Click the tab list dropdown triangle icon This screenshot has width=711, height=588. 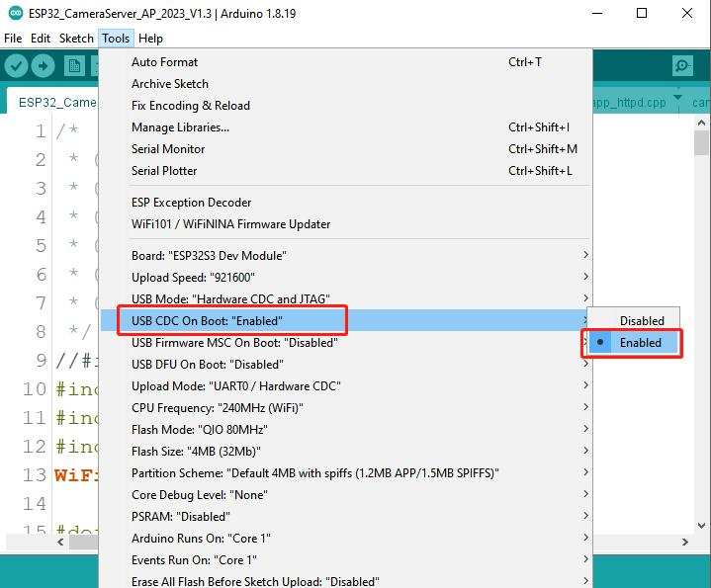tap(678, 98)
